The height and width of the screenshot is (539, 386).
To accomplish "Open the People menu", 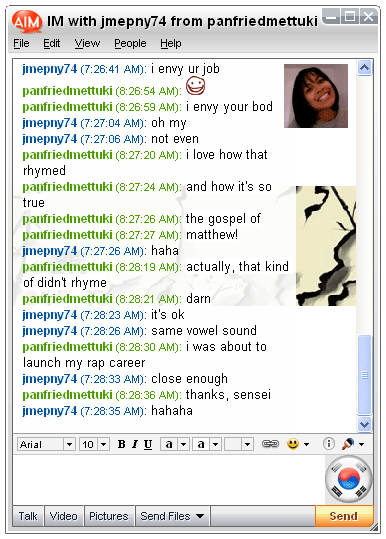I will (x=130, y=43).
